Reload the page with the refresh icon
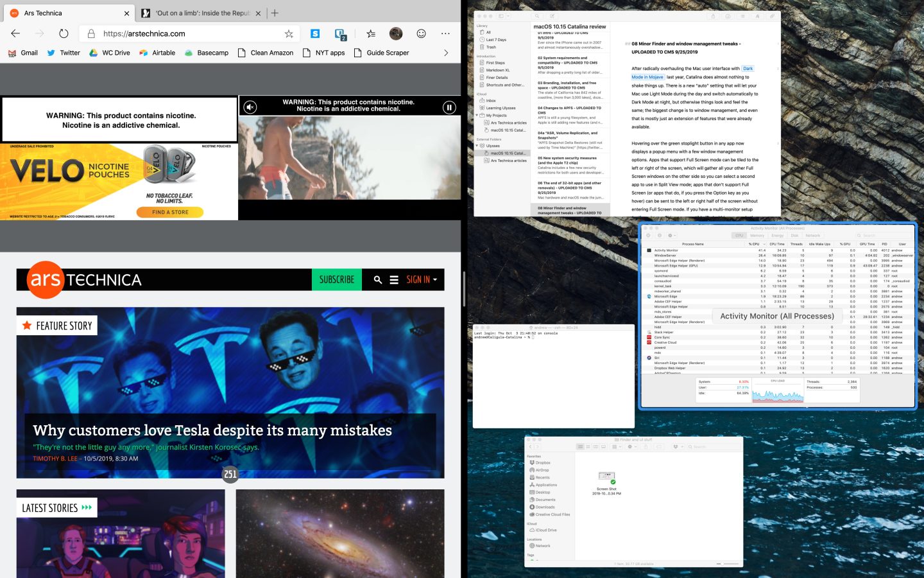This screenshot has height=578, width=924. click(64, 33)
